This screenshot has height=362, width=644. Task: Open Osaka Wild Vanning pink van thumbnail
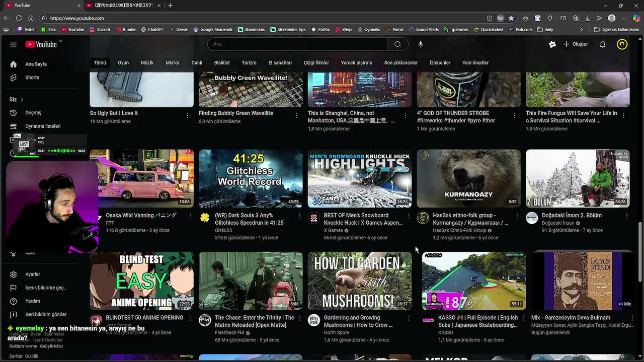[141, 178]
